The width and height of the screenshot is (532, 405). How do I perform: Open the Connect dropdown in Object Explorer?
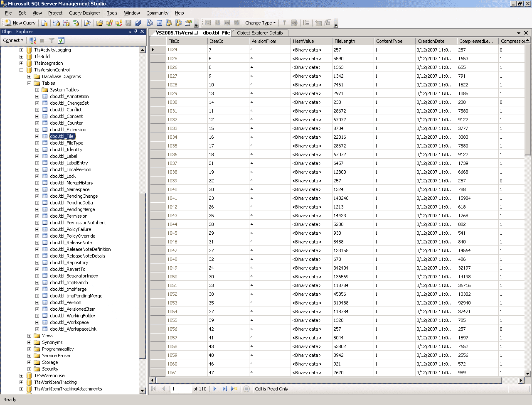[x=13, y=40]
